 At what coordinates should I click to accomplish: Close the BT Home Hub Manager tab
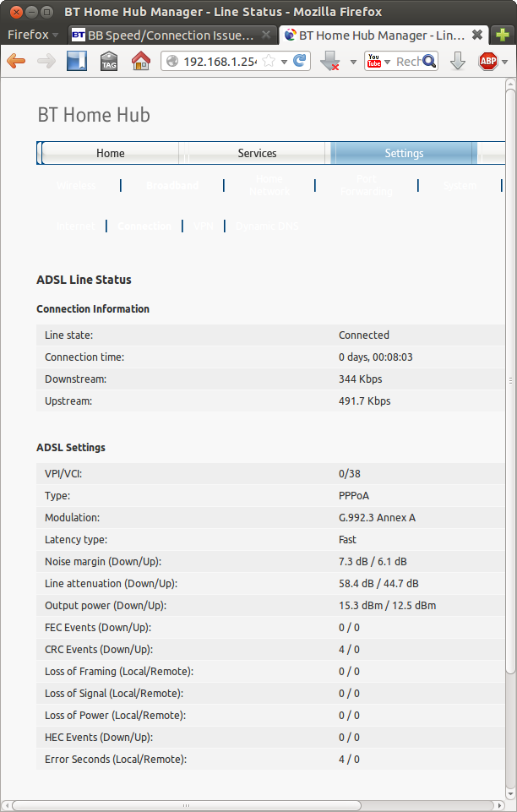coord(477,35)
